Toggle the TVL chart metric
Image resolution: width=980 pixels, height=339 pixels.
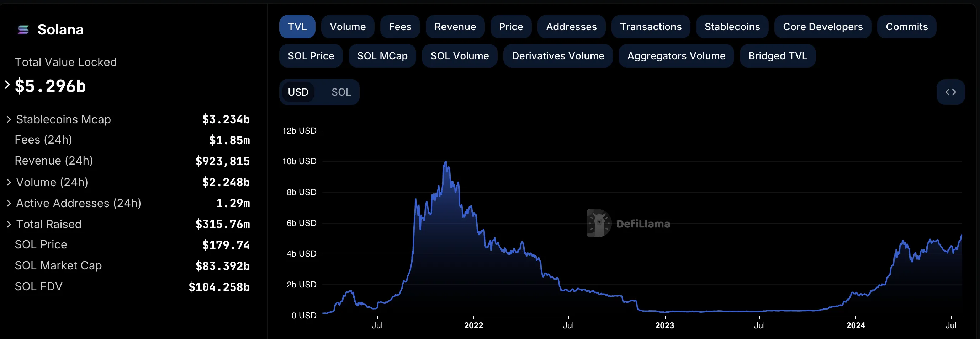click(x=297, y=27)
